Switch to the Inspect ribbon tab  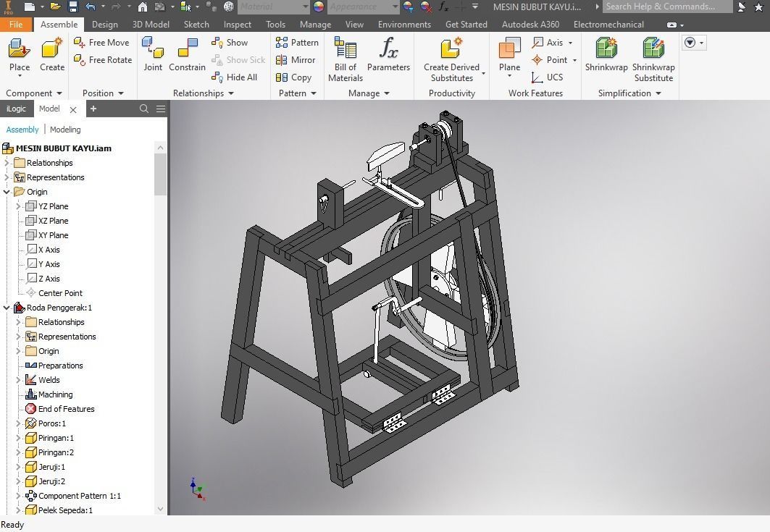[237, 24]
